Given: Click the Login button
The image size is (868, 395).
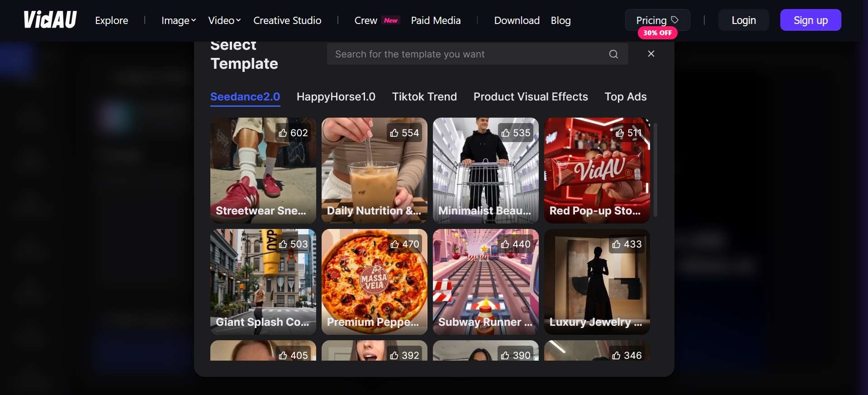Looking at the screenshot, I should click(744, 20).
